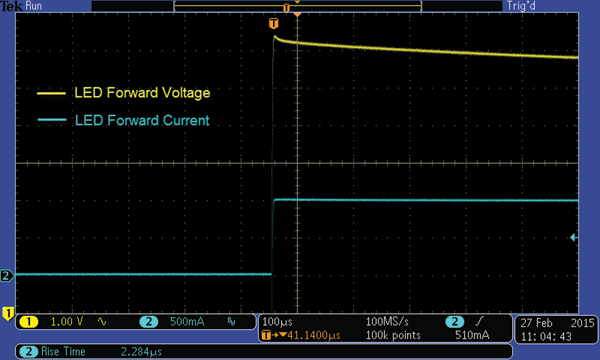Click the orange expansion point marker atop graticule
This screenshot has width=600, height=360.
297,15
